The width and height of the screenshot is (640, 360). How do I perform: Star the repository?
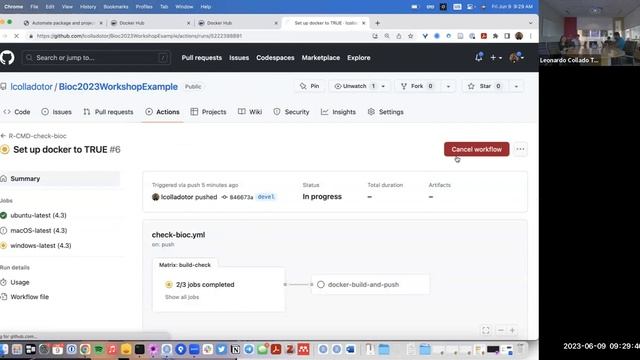pyautogui.click(x=484, y=86)
